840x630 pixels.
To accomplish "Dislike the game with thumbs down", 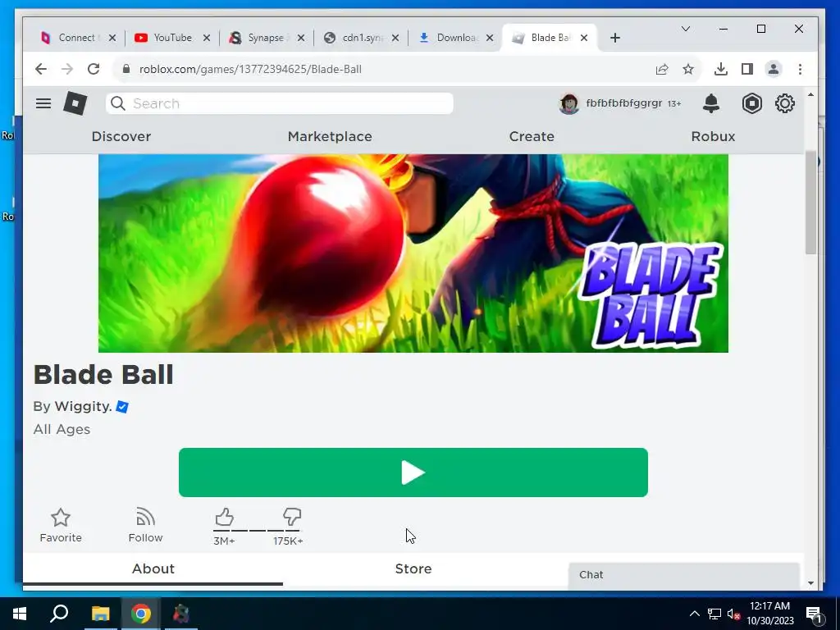I will tap(292, 518).
